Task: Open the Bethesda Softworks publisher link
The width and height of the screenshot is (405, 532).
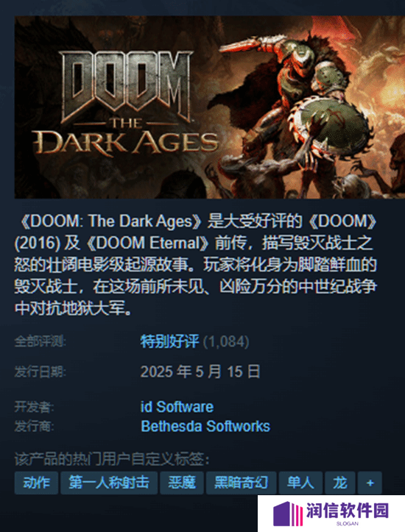Action: (x=205, y=426)
